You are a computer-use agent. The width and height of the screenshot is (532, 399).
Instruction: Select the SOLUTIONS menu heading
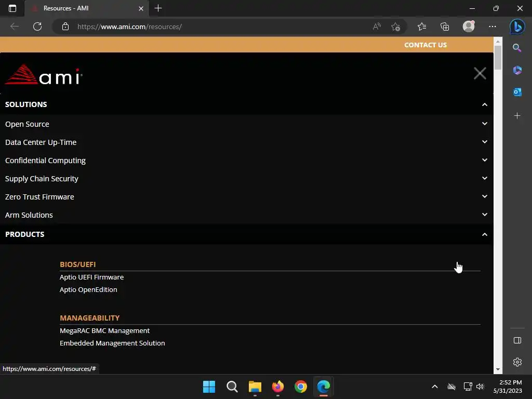tap(26, 104)
